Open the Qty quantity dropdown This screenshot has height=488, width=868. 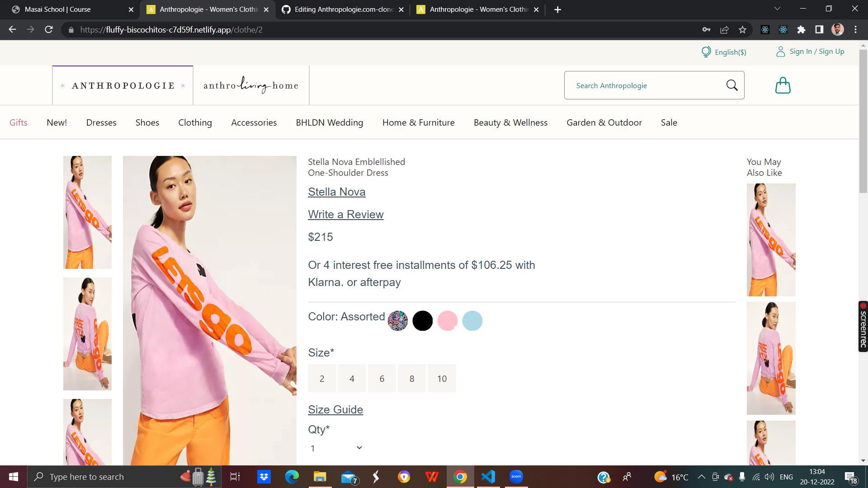tap(336, 448)
